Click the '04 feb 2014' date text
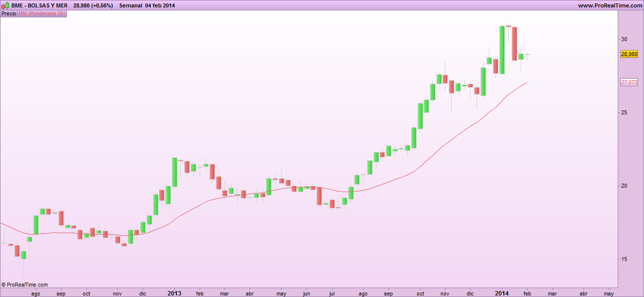This screenshot has height=297, width=644. (x=160, y=5)
